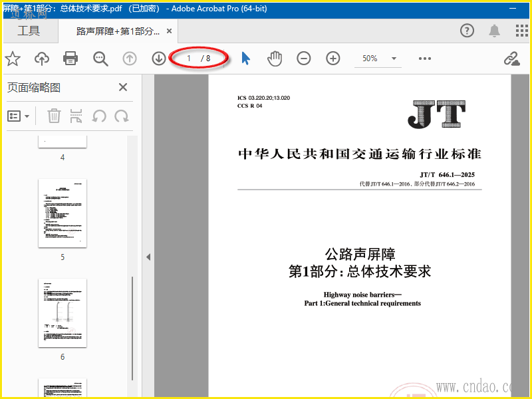Open the 工具 tab
The width and height of the screenshot is (532, 399).
tap(29, 31)
